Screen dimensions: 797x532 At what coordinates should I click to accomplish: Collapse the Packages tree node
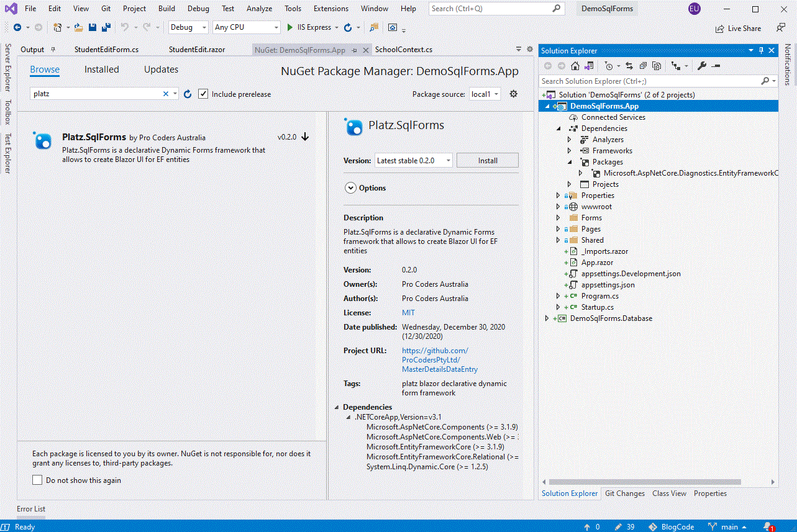tap(569, 162)
